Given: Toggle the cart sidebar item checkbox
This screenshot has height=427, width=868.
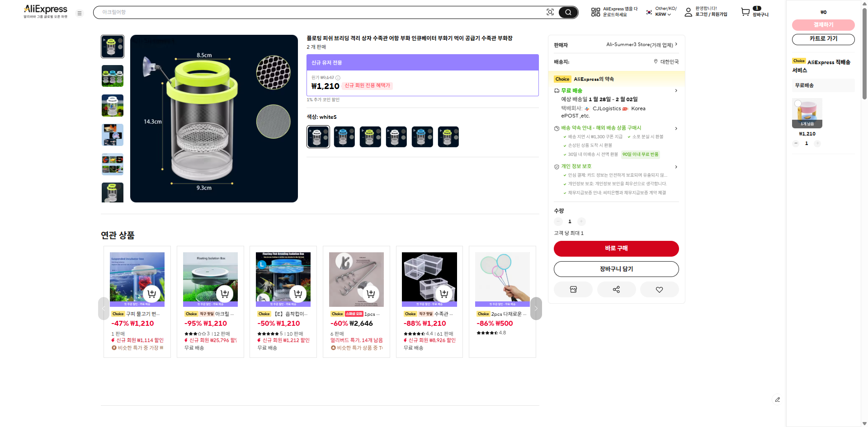Looking at the screenshot, I should click(x=798, y=103).
